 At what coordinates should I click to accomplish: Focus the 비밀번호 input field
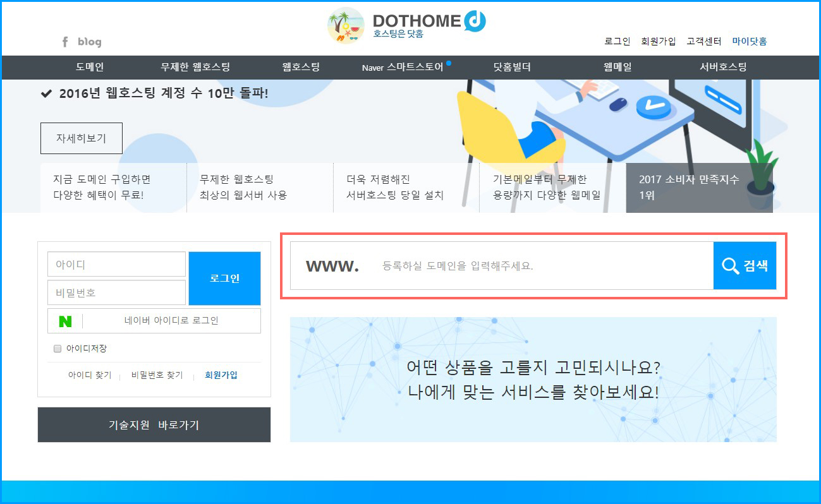pyautogui.click(x=117, y=293)
